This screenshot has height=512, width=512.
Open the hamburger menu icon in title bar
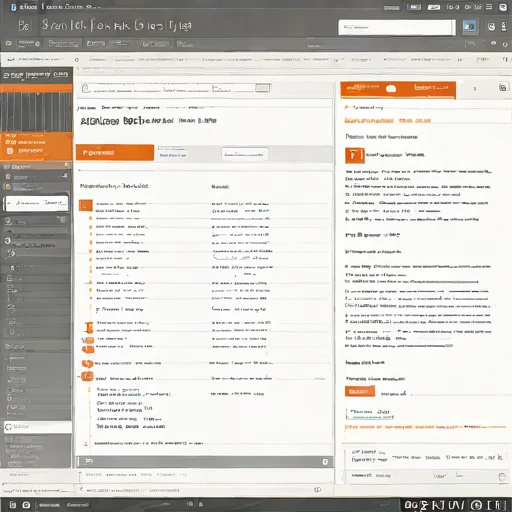pyautogui.click(x=489, y=7)
